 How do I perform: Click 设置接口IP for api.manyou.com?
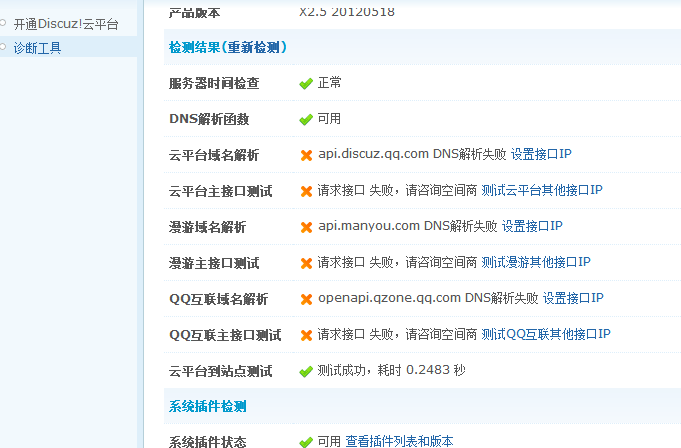tap(532, 226)
